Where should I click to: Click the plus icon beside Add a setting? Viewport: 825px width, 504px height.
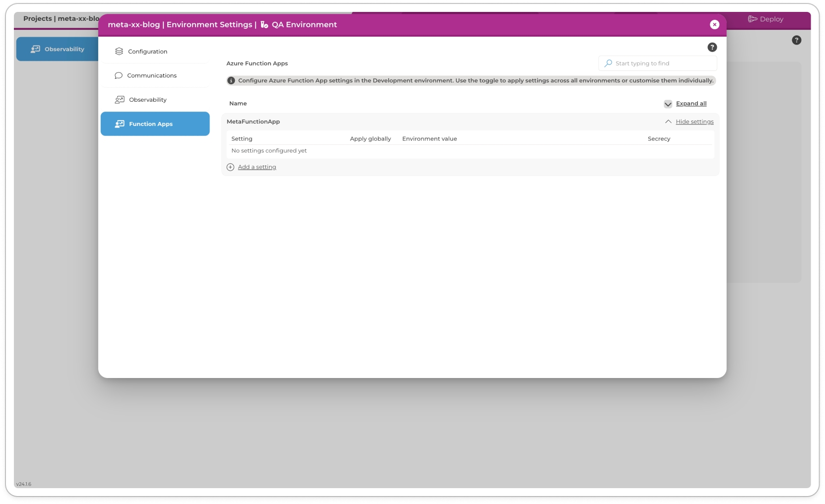point(230,167)
